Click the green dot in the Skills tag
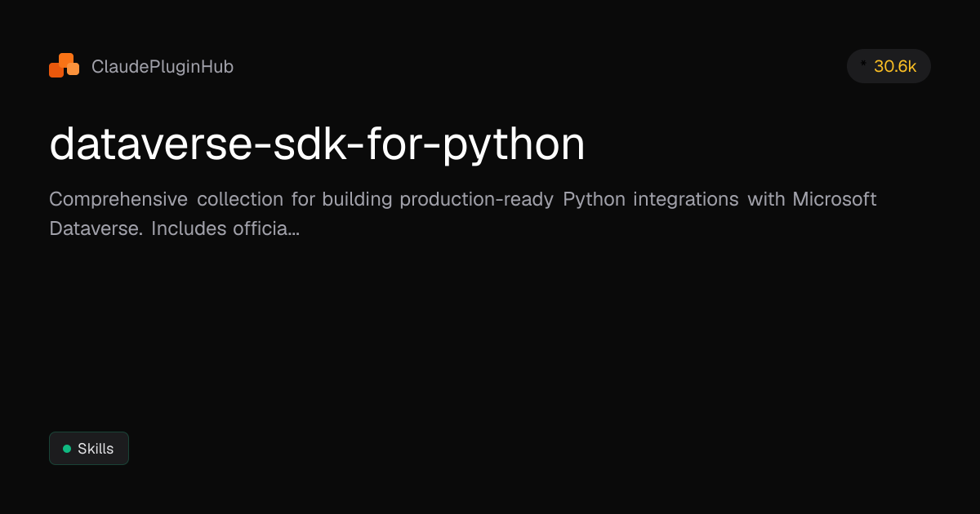Screen dimensions: 980x514 pyautogui.click(x=67, y=449)
